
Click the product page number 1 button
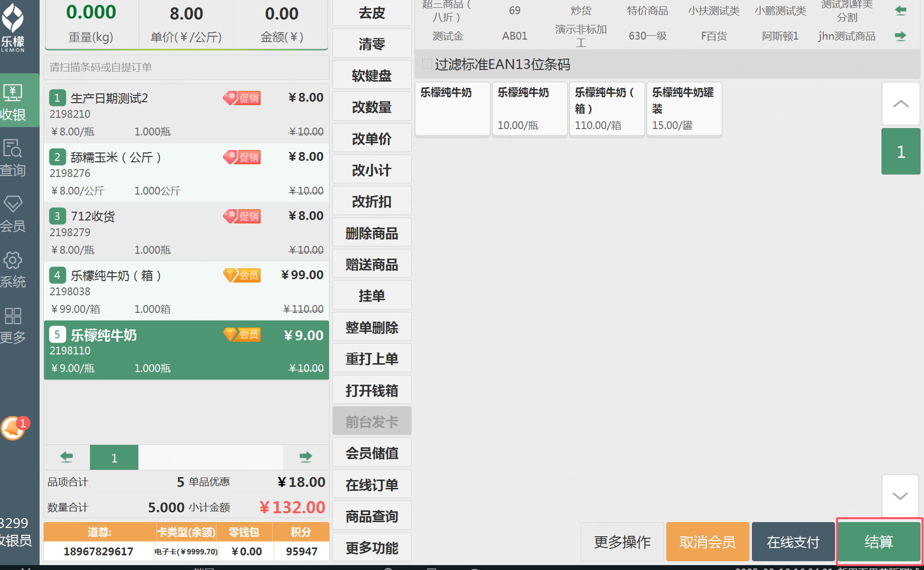[901, 152]
